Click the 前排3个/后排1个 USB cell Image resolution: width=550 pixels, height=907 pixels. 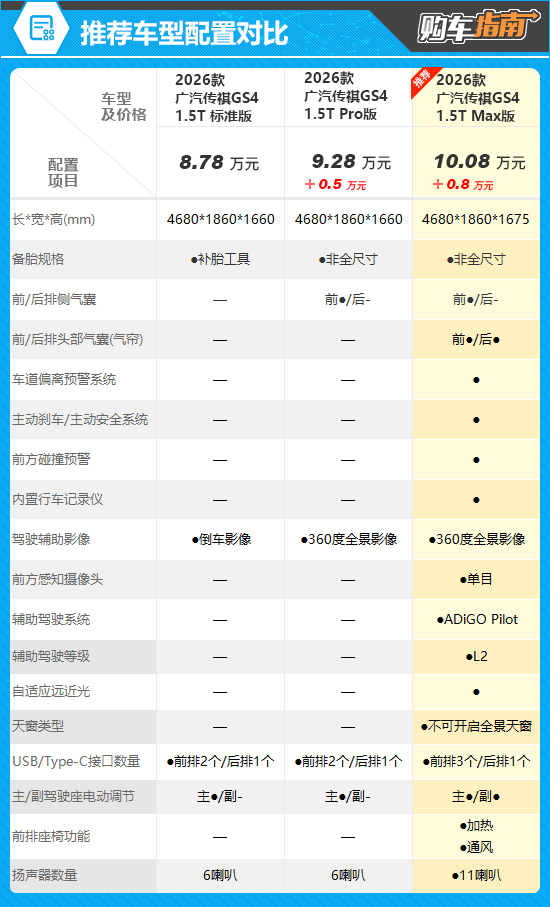click(476, 761)
